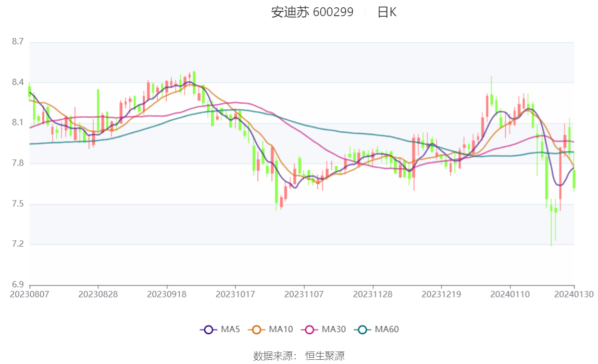This screenshot has width=598, height=364.
Task: Click the 20240110 date axis label
Action: tap(510, 295)
